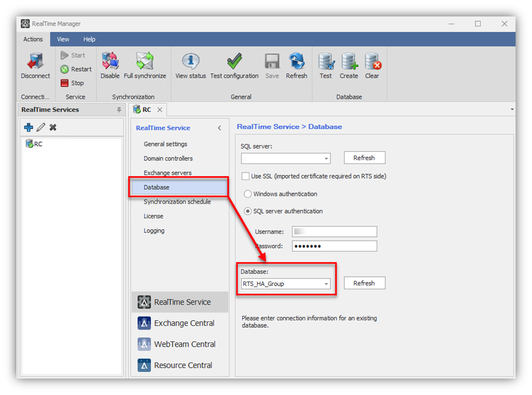
Task: Select the Database settings page
Action: [x=180, y=187]
